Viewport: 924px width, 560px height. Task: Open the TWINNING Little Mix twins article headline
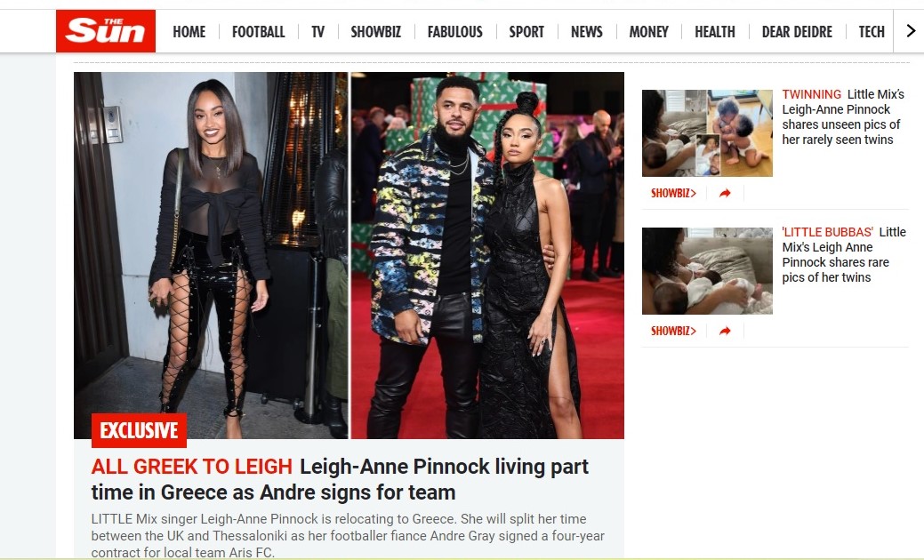click(x=843, y=116)
